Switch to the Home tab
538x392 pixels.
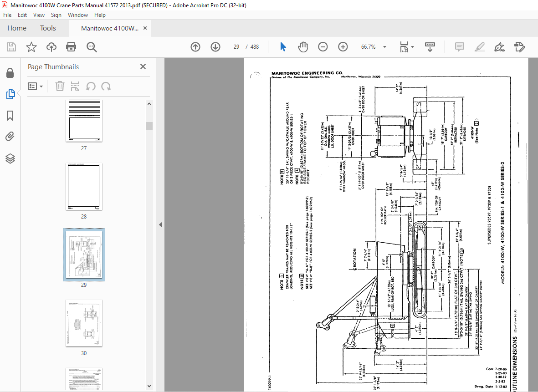point(17,28)
